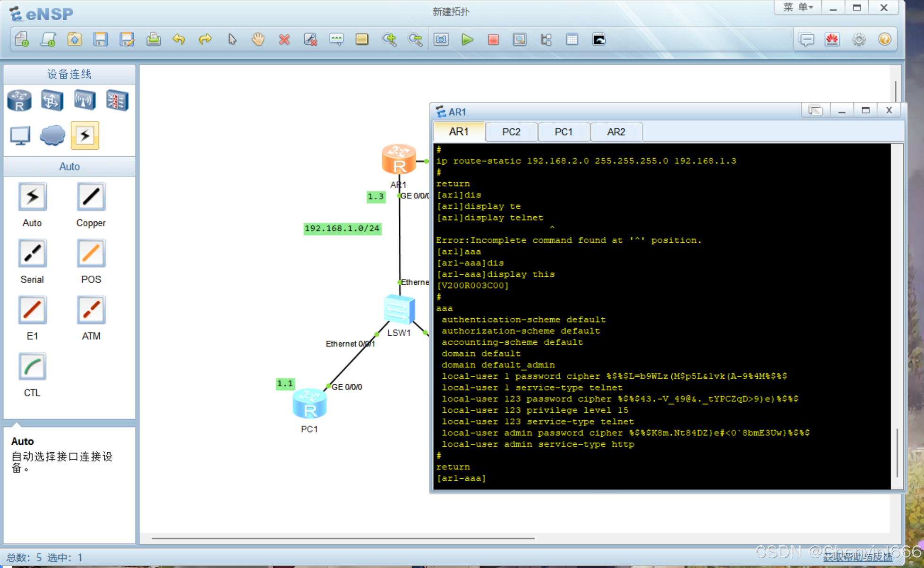Select the WLAN device icon
This screenshot has width=924, height=568.
pyautogui.click(x=84, y=101)
